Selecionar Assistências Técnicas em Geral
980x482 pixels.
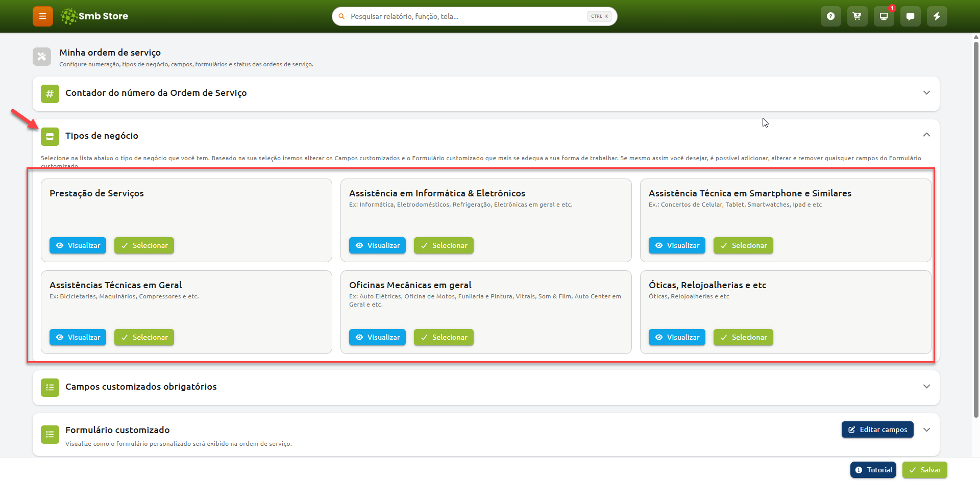point(144,337)
